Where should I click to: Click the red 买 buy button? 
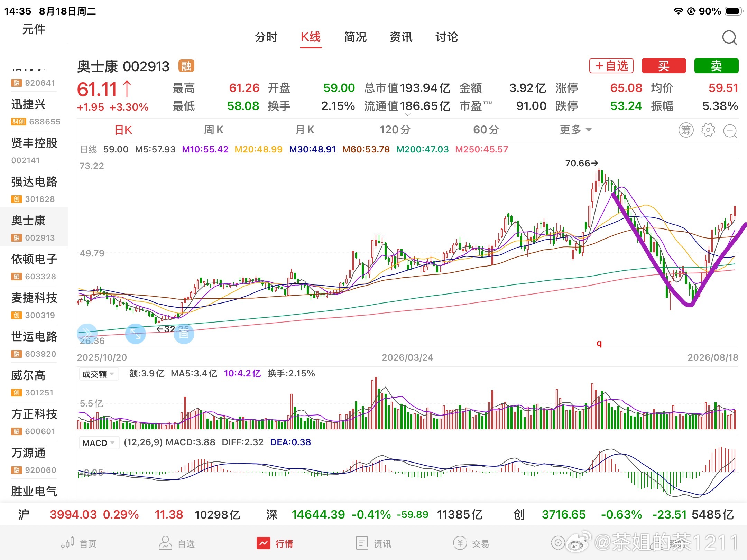tap(664, 66)
